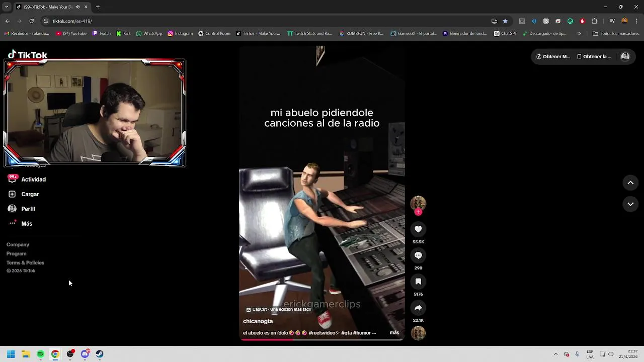Show more bookmarks with double chevron

579,34
